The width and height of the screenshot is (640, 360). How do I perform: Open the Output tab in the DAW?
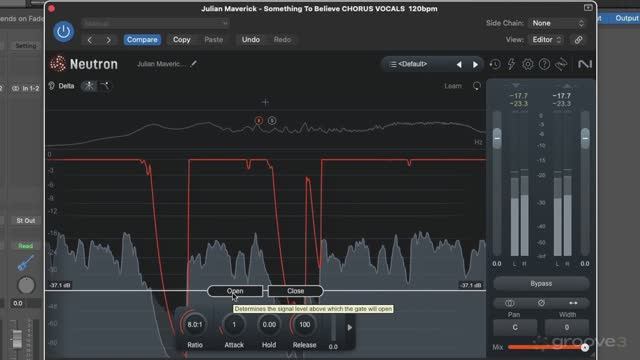(627, 18)
